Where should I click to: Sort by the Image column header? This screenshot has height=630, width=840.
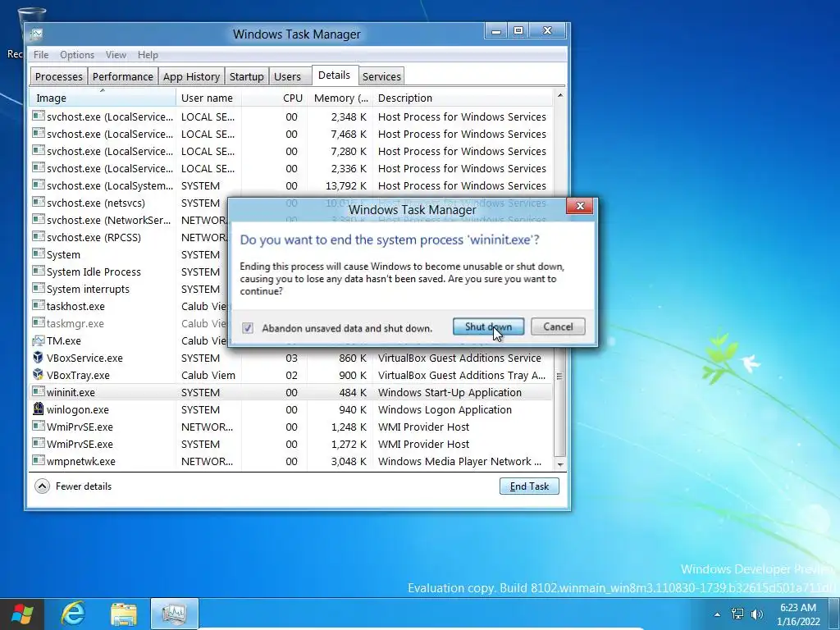coord(103,98)
